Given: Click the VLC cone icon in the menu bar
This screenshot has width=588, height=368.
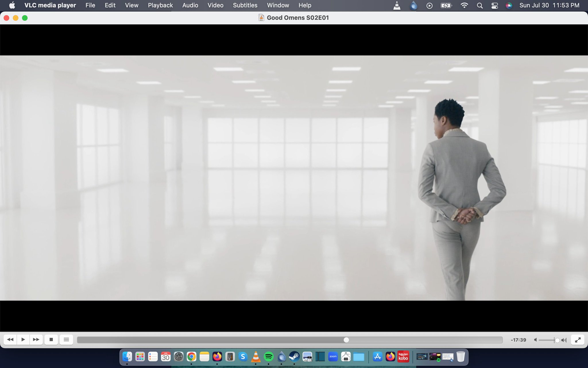Looking at the screenshot, I should (397, 5).
